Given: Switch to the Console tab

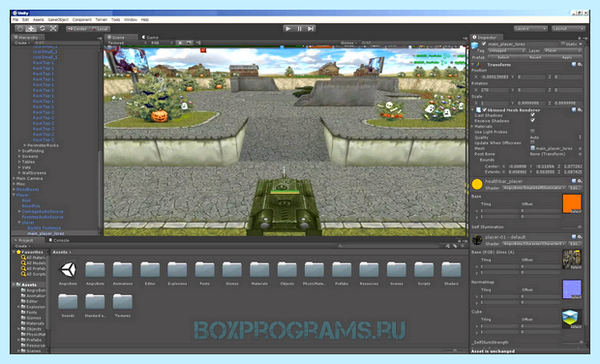Looking at the screenshot, I should (x=59, y=240).
